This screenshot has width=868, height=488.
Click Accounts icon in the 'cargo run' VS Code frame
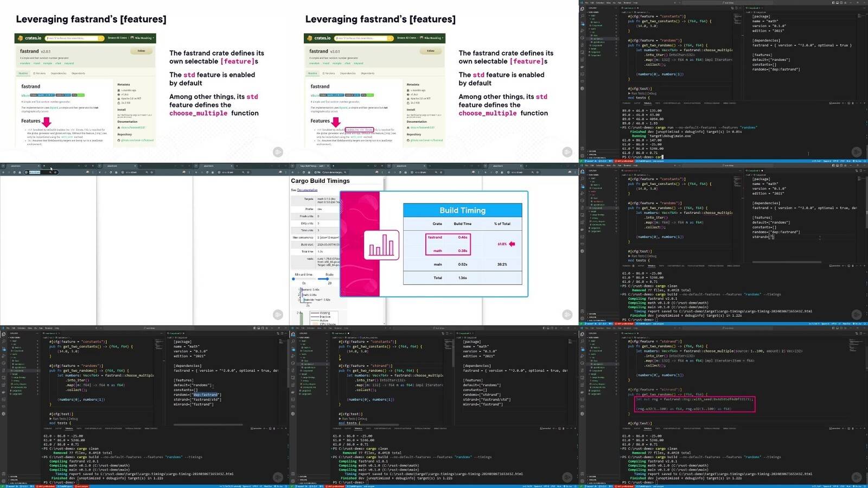click(x=582, y=149)
